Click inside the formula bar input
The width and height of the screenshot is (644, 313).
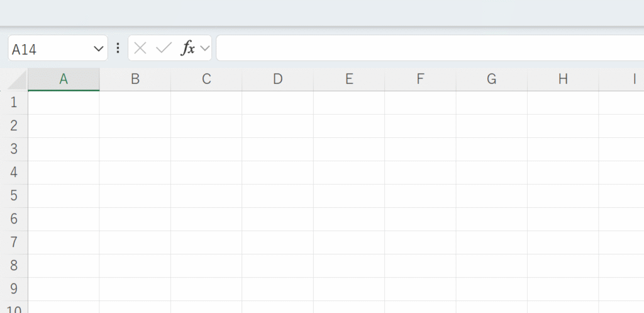428,48
